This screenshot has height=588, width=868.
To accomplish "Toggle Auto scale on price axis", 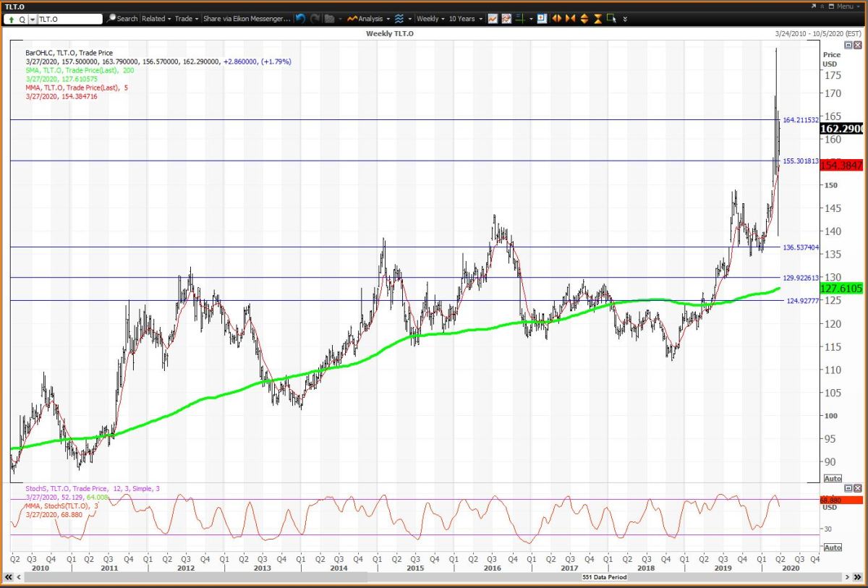I will pos(833,479).
